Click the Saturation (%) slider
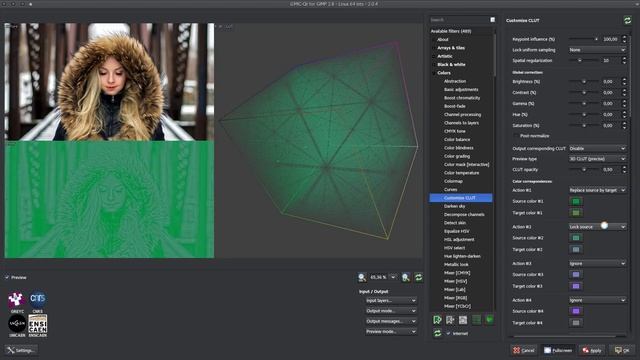 tap(584, 126)
